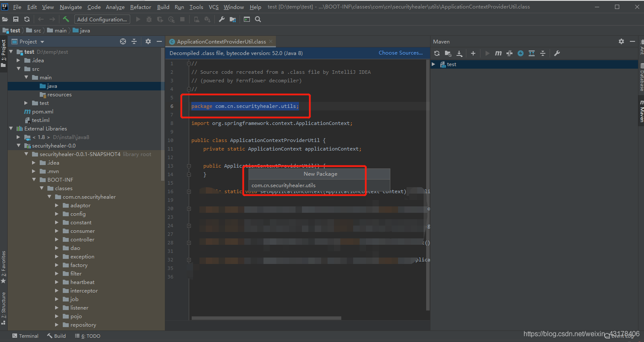The width and height of the screenshot is (644, 342).
Task: Expand the .idea folder under test project
Action: click(x=18, y=60)
